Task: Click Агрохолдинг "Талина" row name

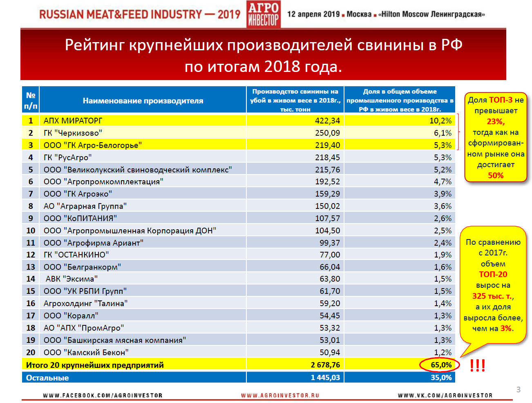Action: click(x=85, y=303)
